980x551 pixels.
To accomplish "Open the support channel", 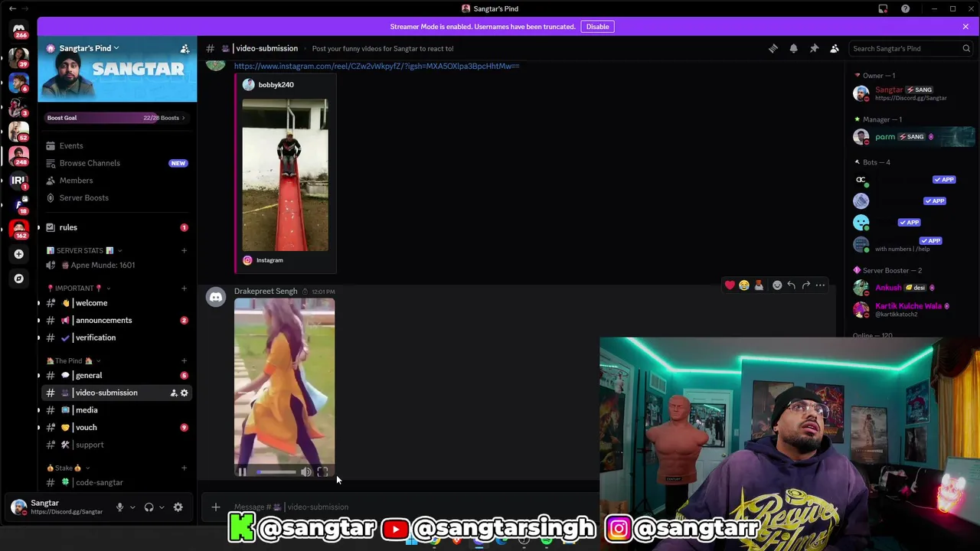I will 117,445.
